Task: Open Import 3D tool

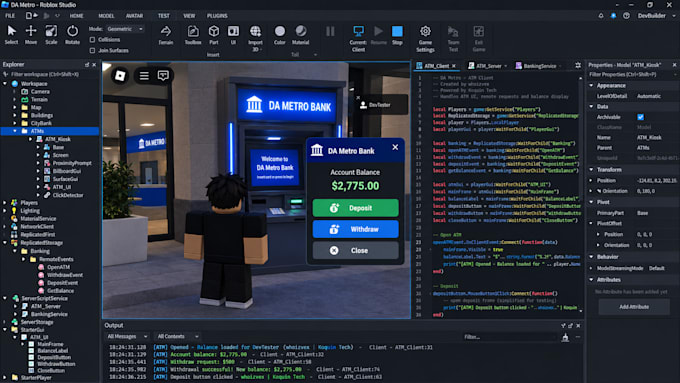Action: pyautogui.click(x=255, y=38)
